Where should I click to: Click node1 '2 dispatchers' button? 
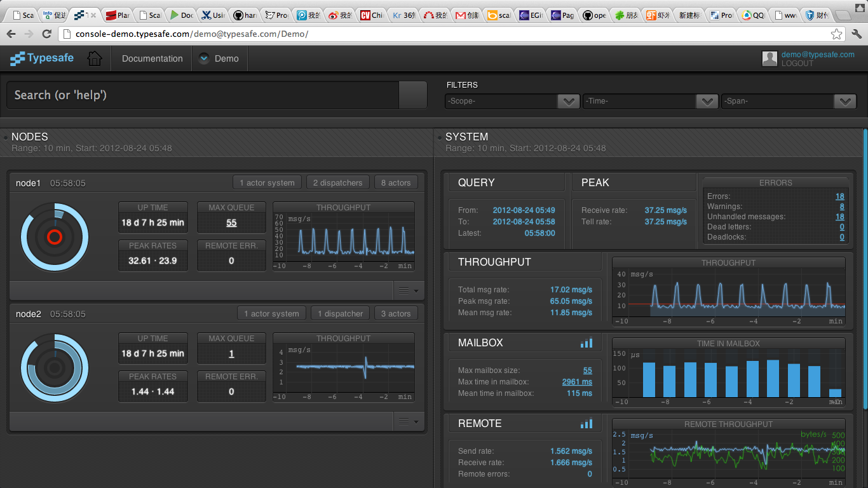pyautogui.click(x=337, y=182)
